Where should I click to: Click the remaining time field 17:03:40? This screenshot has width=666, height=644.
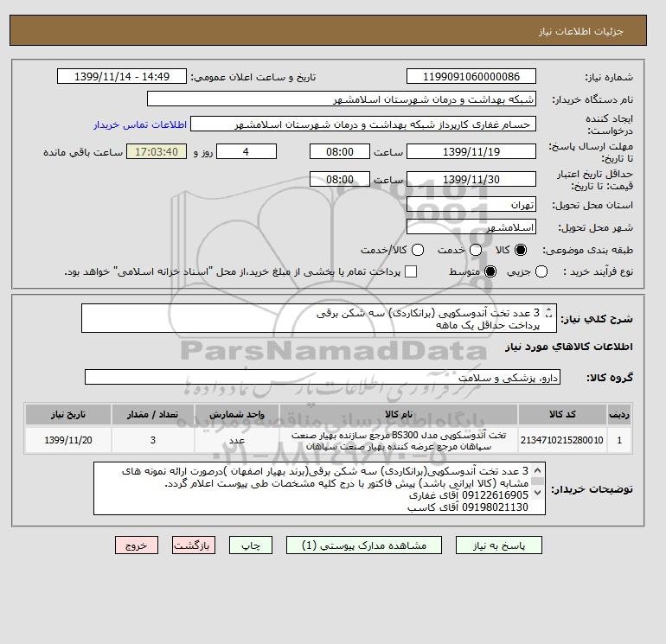157,151
